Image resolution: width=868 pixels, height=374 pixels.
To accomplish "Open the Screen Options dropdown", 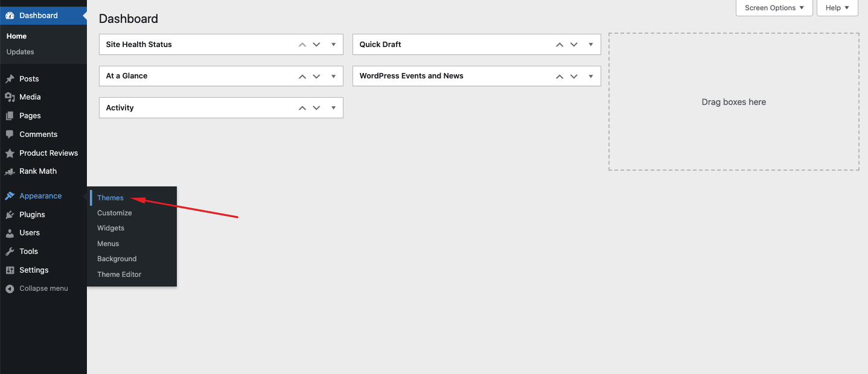I will tap(774, 8).
